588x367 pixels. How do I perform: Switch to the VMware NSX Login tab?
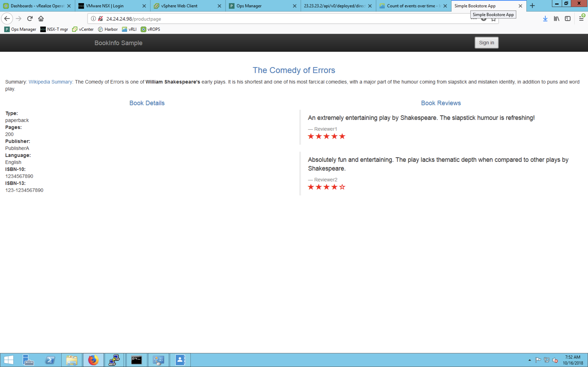pyautogui.click(x=105, y=6)
